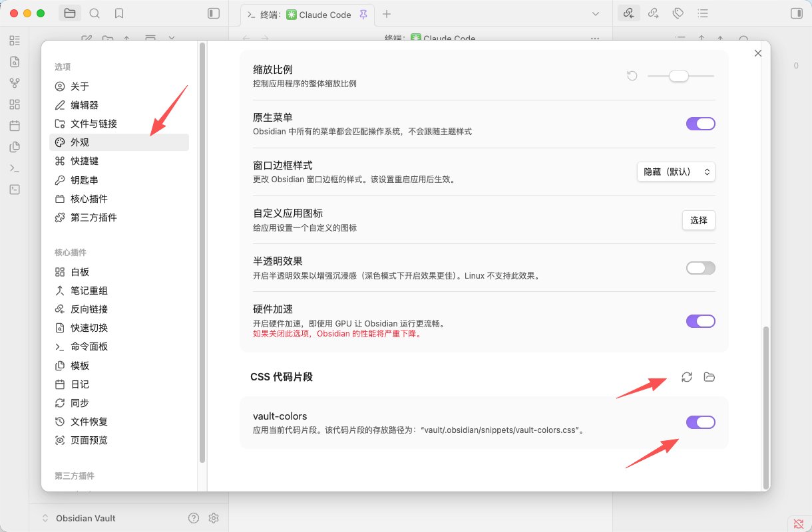This screenshot has width=812, height=532.
Task: Click the pin icon on Claude Code tab
Action: point(363,14)
